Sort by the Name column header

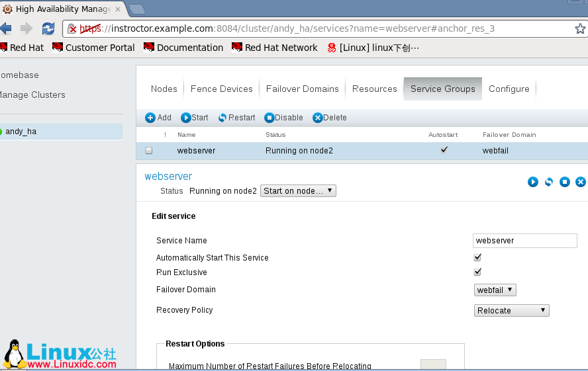186,135
